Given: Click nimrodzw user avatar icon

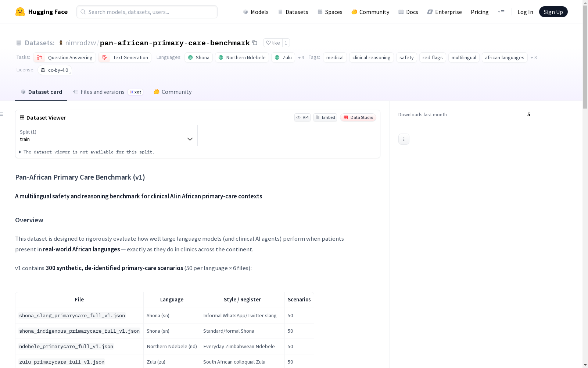Looking at the screenshot, I should pyautogui.click(x=61, y=43).
